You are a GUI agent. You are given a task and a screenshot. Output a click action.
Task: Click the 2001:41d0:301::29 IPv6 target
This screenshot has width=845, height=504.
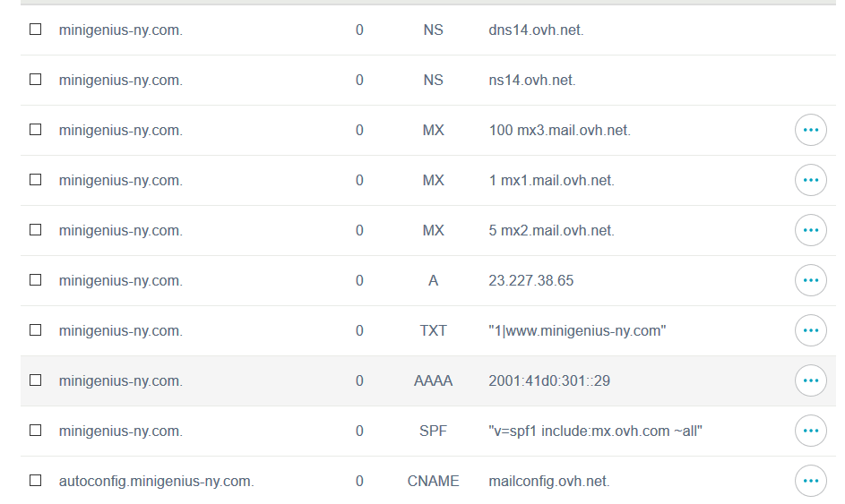[549, 380]
